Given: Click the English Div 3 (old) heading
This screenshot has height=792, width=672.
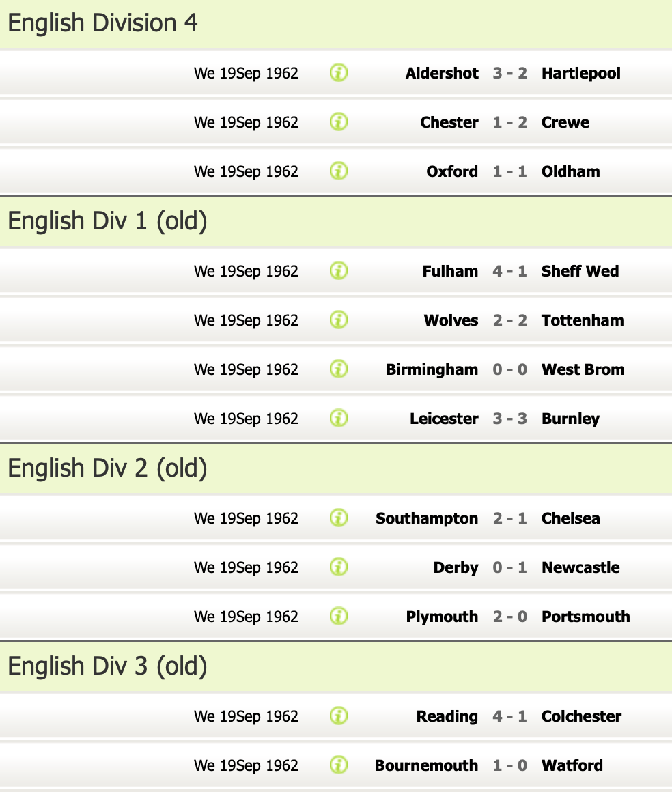Looking at the screenshot, I should click(x=107, y=666).
